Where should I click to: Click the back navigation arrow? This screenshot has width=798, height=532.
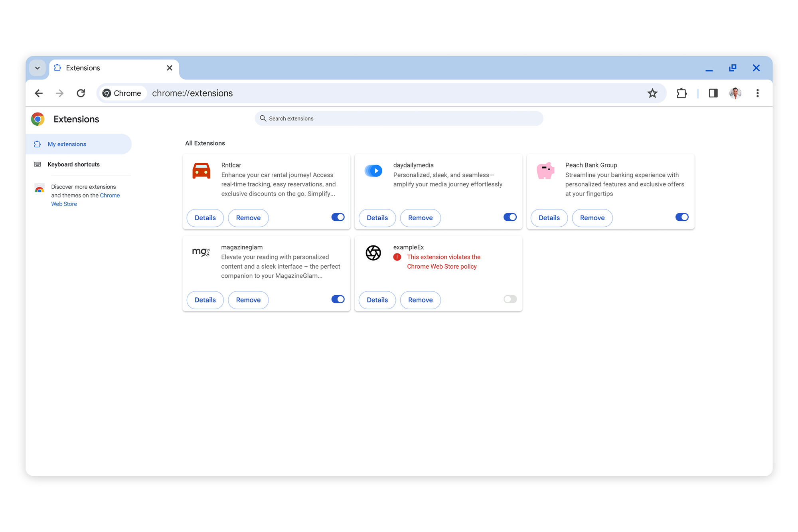tap(39, 93)
